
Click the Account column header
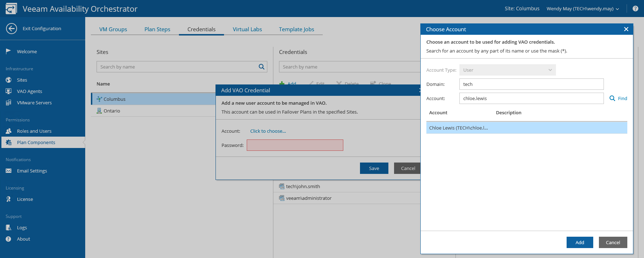click(x=438, y=112)
